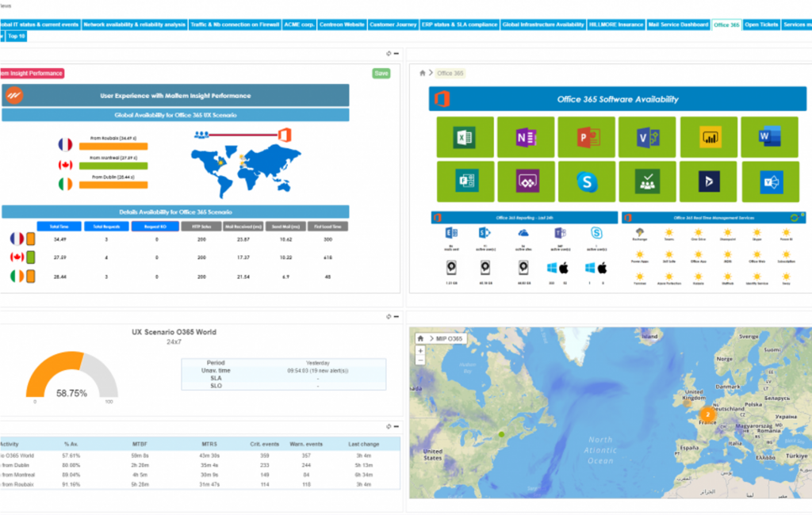Open the Yammer availability tile
812x515 pixels.
(771, 181)
